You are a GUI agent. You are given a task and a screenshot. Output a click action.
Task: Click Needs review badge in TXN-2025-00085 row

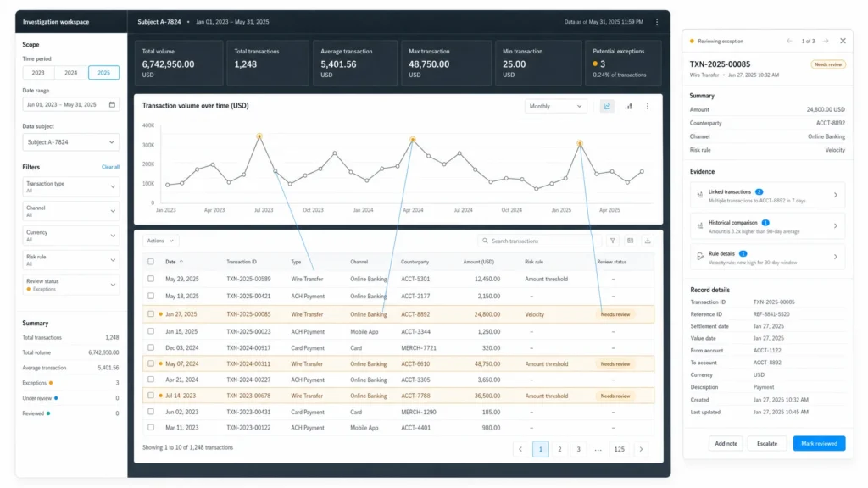615,314
